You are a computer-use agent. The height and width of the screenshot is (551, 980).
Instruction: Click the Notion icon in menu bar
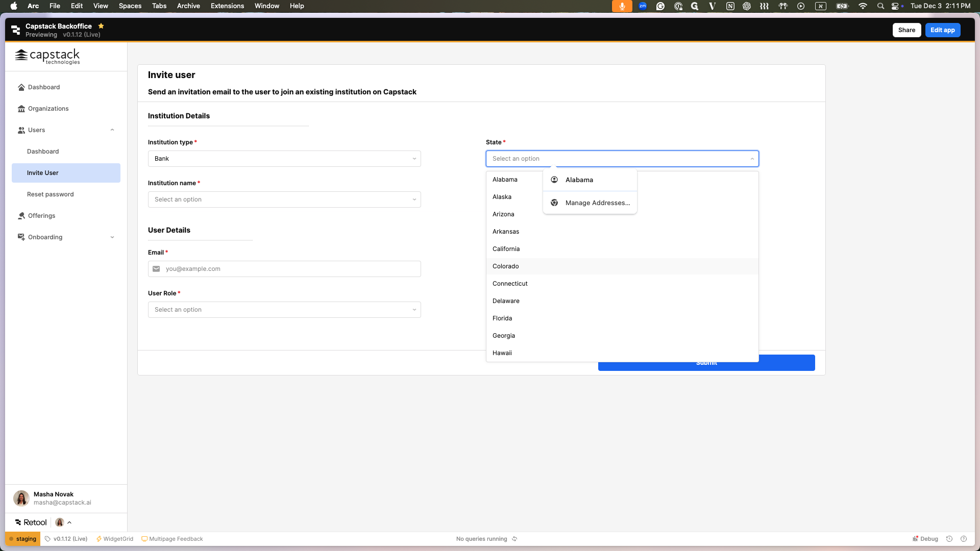(730, 6)
